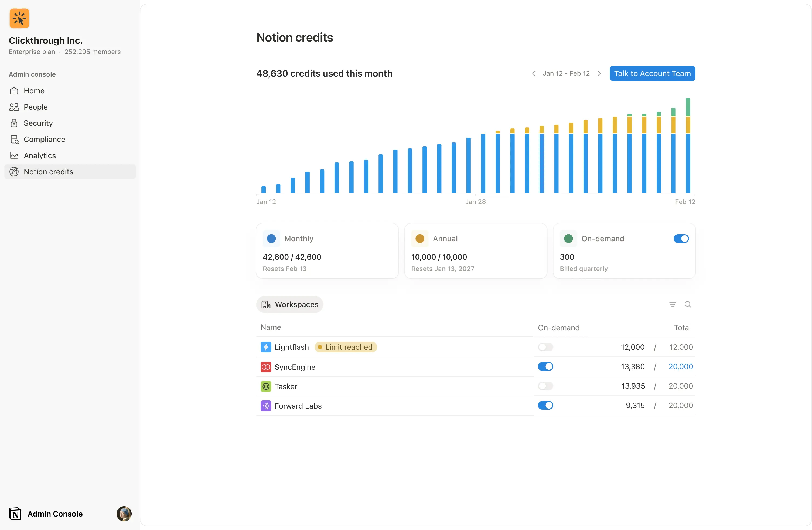Click the Analytics chart icon
The image size is (812, 530).
point(14,156)
